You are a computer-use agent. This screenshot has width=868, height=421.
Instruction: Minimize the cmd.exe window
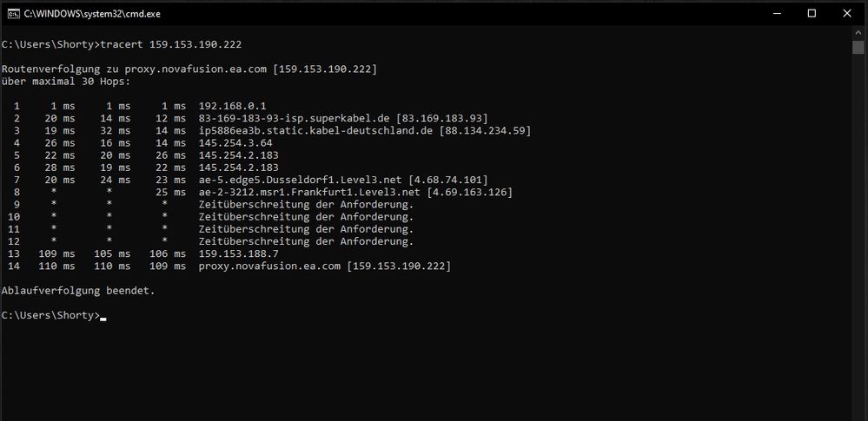pyautogui.click(x=769, y=13)
